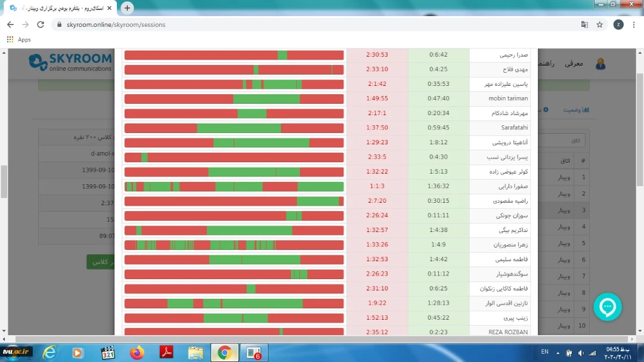Click the Apps bookmarks shortcut
The image size is (644, 362).
[x=19, y=39]
